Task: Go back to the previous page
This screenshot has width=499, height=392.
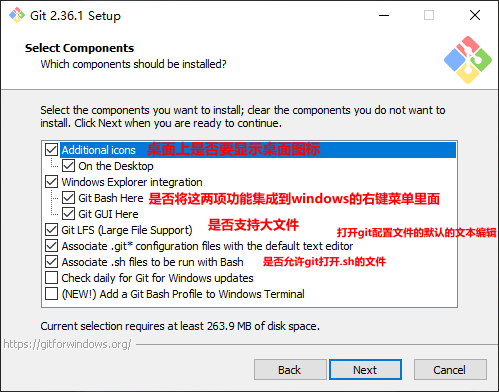Action: tap(290, 370)
